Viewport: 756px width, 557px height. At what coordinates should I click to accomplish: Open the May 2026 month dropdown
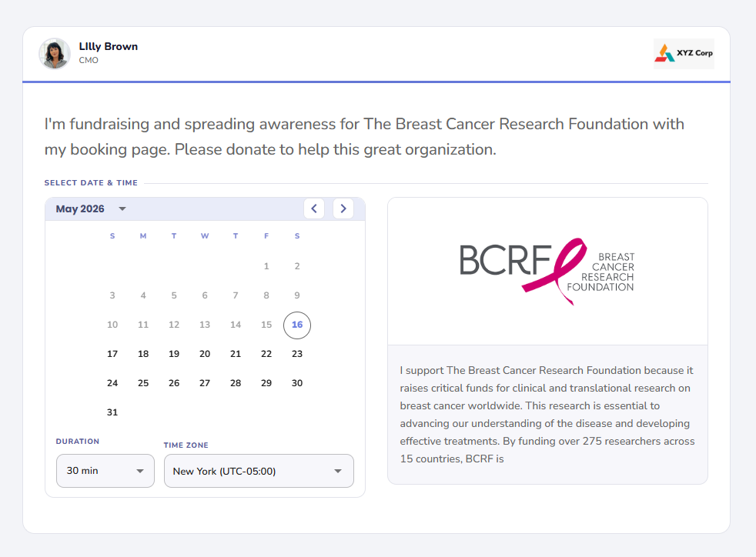coord(91,208)
